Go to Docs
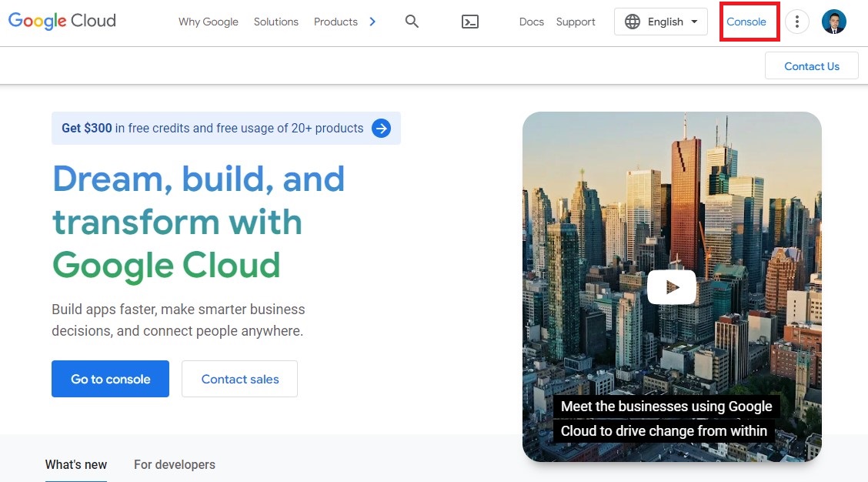This screenshot has width=868, height=482. point(532,22)
